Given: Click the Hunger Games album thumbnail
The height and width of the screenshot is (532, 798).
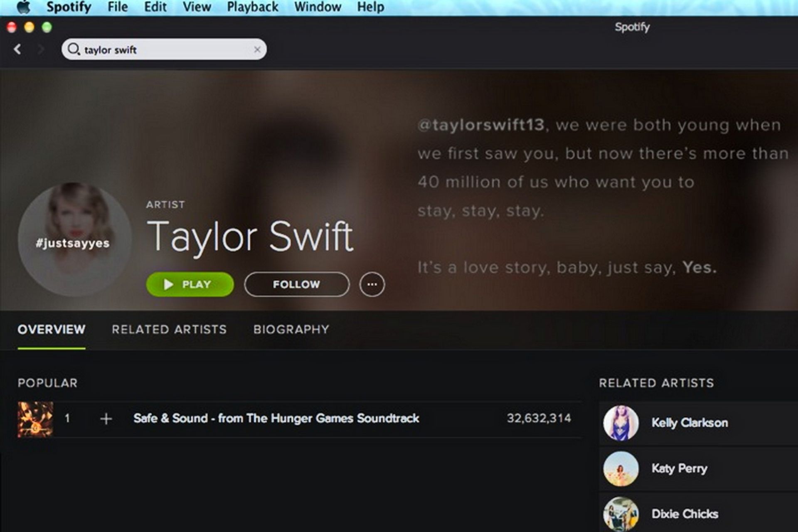Looking at the screenshot, I should pyautogui.click(x=35, y=419).
